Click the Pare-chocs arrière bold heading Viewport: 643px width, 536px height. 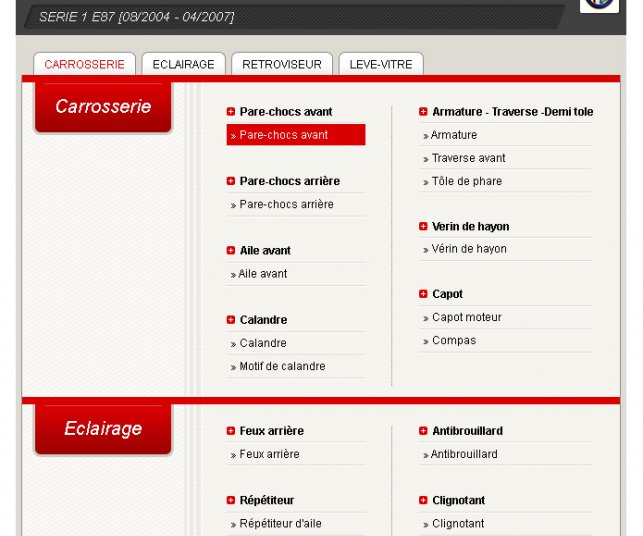(290, 181)
